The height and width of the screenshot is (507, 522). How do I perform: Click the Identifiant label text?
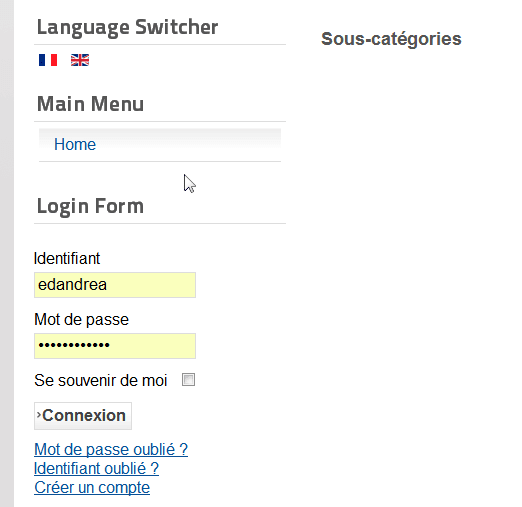pos(67,258)
